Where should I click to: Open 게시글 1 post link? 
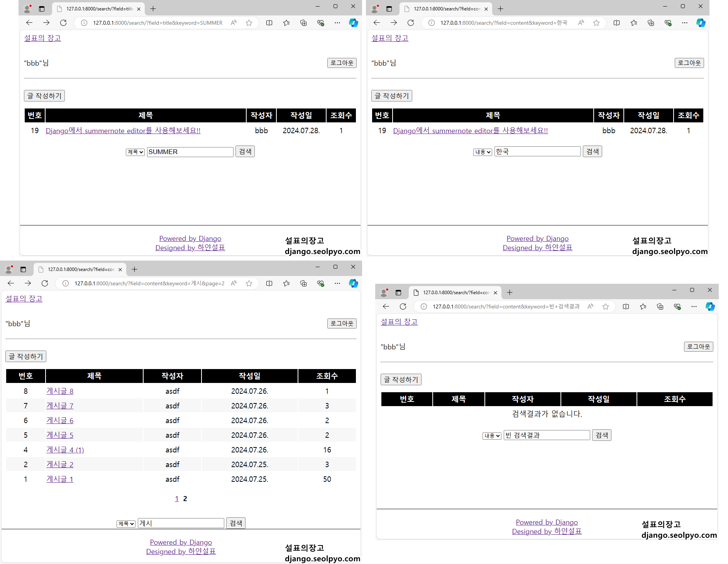coord(60,479)
